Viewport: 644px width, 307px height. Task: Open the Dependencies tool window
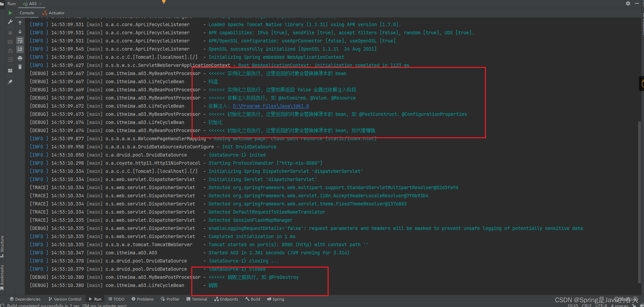point(25,299)
